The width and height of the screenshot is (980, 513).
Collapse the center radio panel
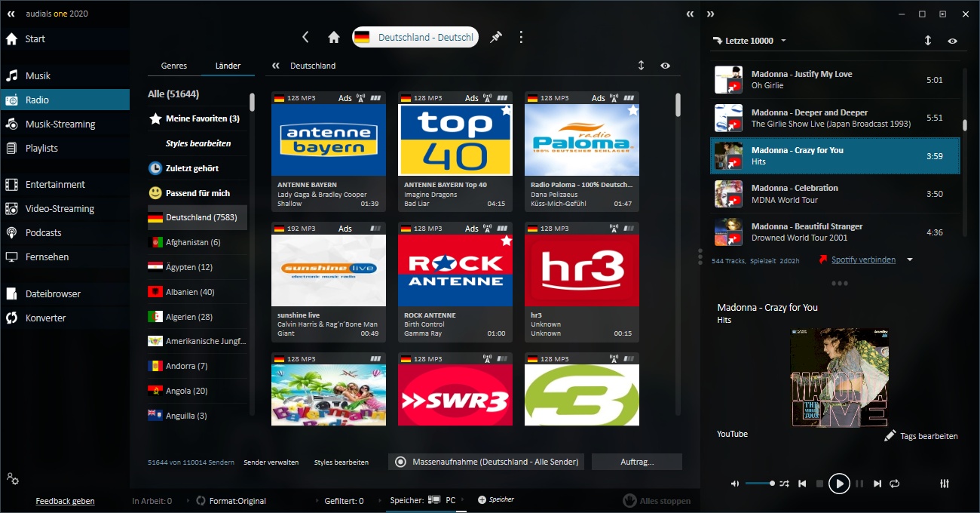click(x=691, y=14)
